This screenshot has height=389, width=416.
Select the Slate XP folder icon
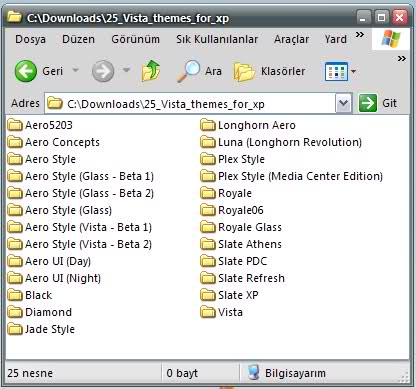point(208,295)
